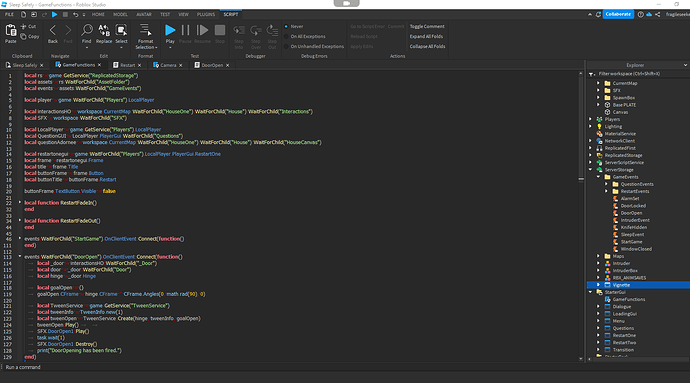Open the DoorOpen script tab

pos(212,65)
